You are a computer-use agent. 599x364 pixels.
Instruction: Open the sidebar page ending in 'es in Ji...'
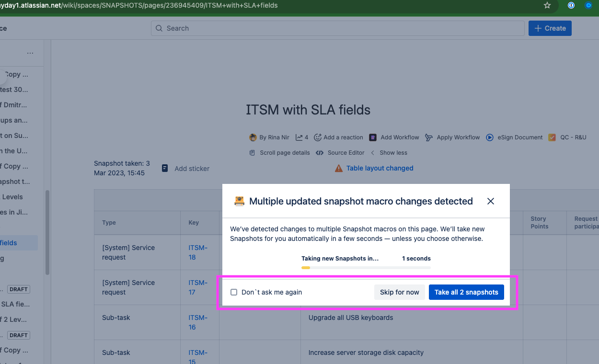[14, 212]
